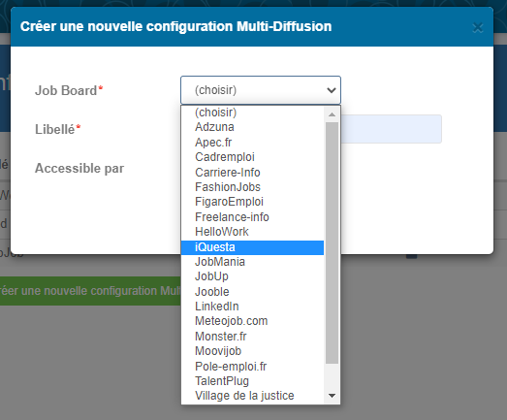
Task: Click the list scrollbar down arrow
Action: pyautogui.click(x=332, y=396)
